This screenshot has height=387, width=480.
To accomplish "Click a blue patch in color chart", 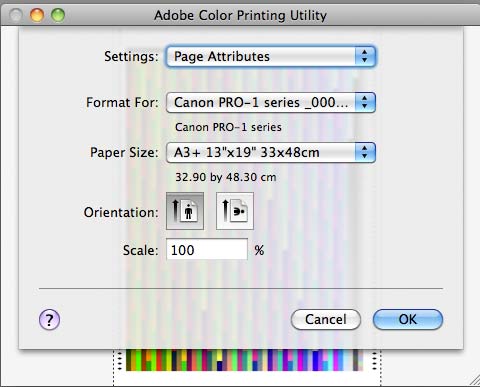I will pyautogui.click(x=316, y=360).
